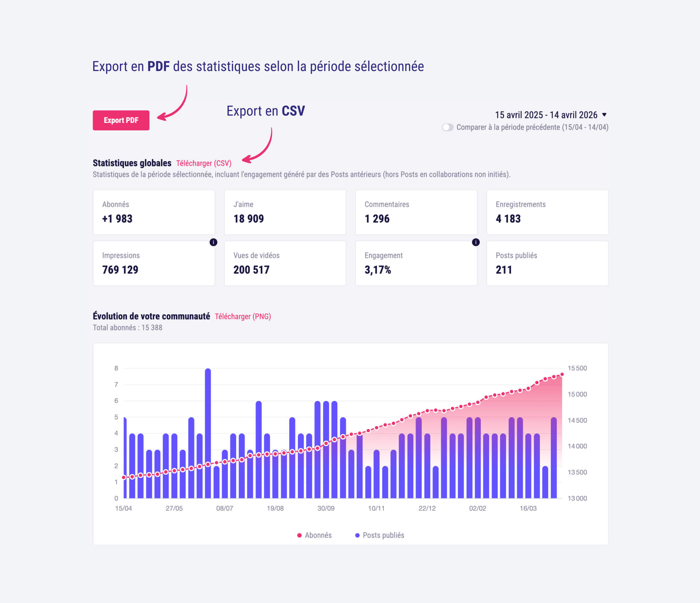This screenshot has height=603, width=700.
Task: Click last subscriber data point on chart
Action: 562,375
